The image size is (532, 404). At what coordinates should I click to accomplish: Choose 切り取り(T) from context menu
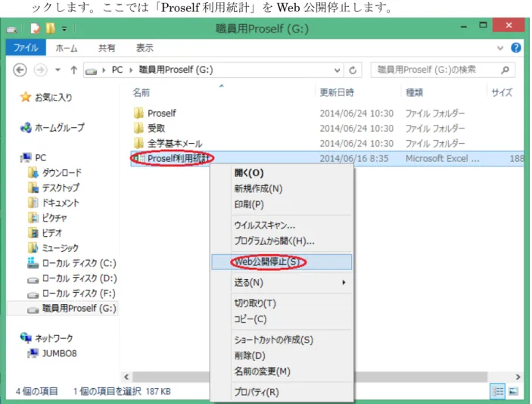pyautogui.click(x=282, y=303)
